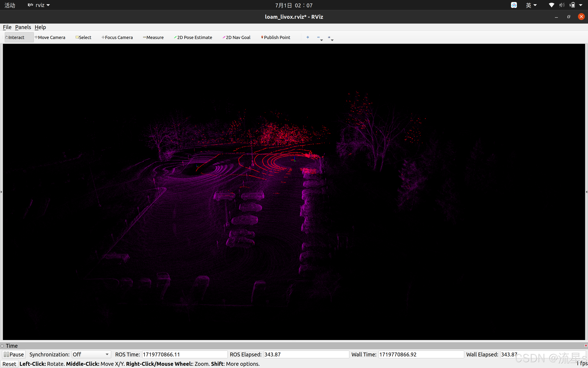Click the battery status icon

(572, 5)
